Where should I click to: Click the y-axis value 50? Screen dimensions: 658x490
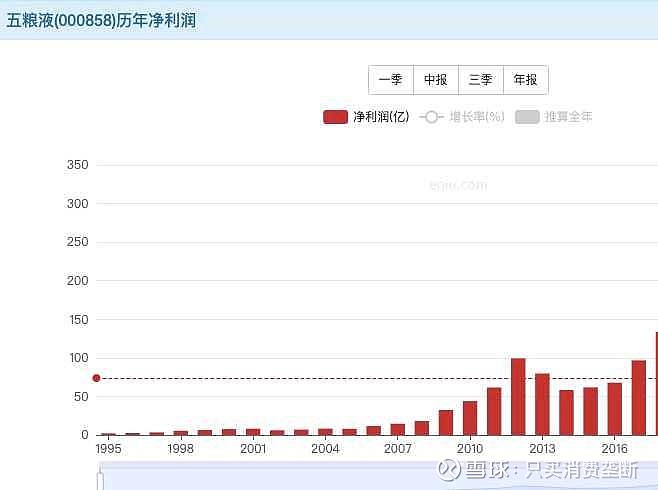(x=81, y=396)
